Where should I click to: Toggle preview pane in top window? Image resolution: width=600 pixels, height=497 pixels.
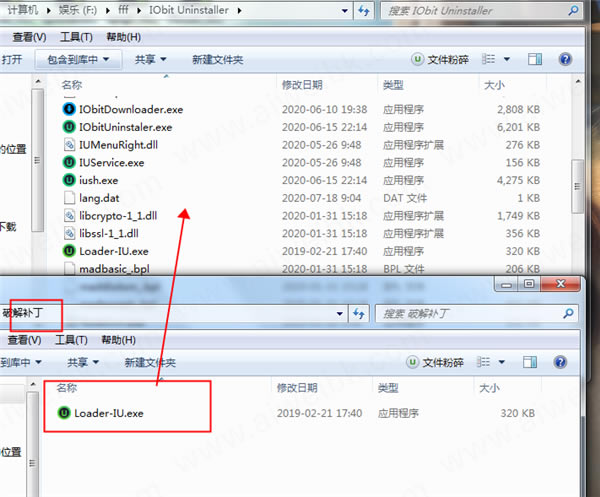tap(535, 59)
